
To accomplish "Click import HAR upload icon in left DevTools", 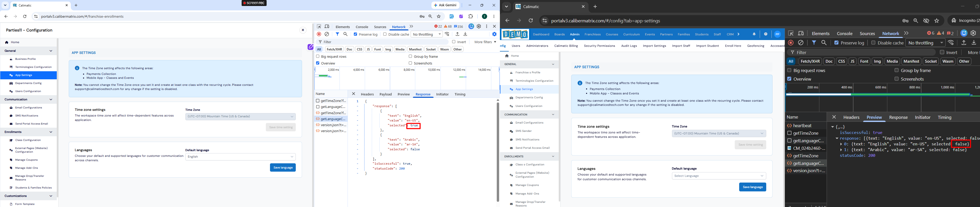I will click(457, 34).
